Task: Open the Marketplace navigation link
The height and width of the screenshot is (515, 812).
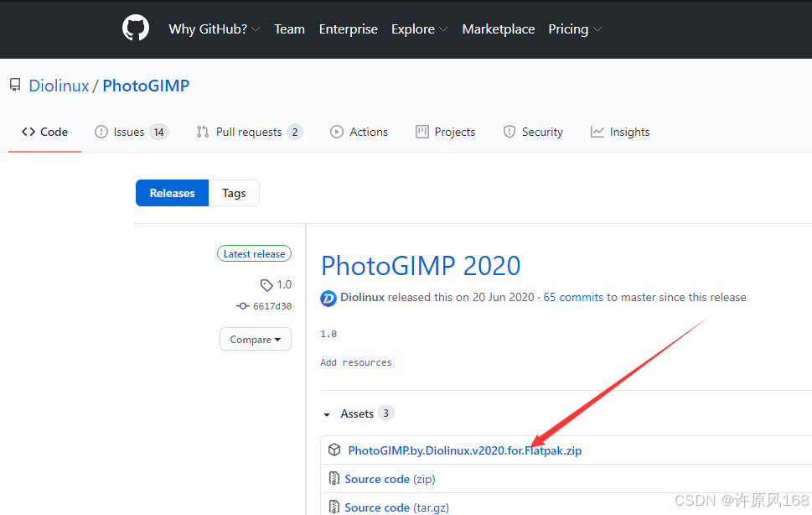Action: point(499,29)
